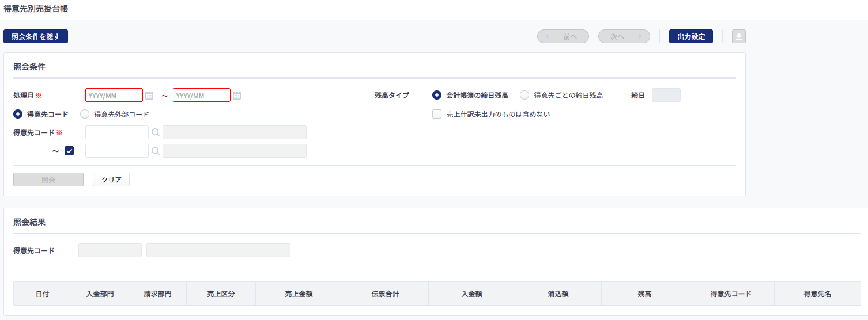Focus end 処理月 date field
Viewport: 868px width, 320px height.
point(202,95)
